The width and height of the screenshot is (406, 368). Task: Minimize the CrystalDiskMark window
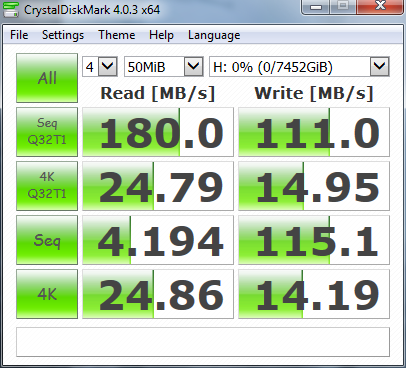(316, 7)
